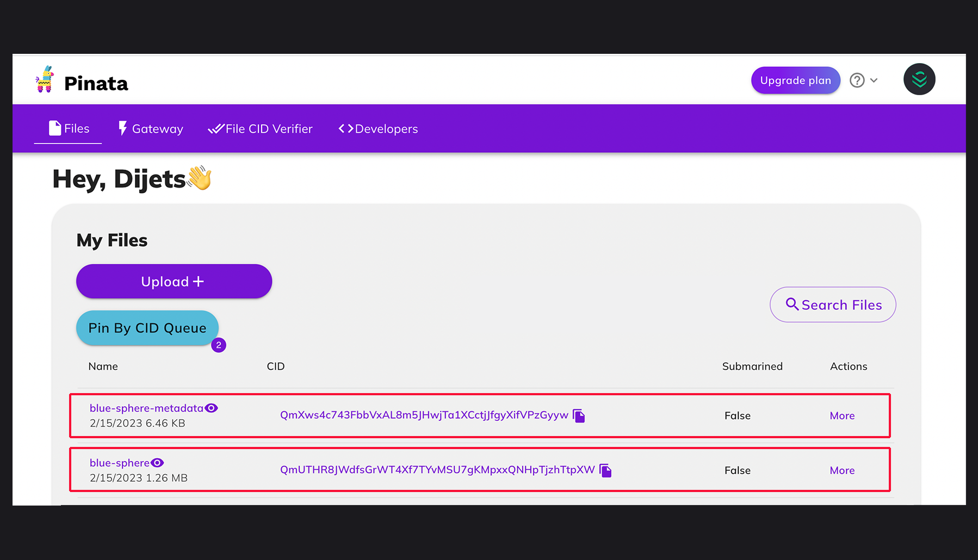Viewport: 978px width, 560px height.
Task: Go to the Developers tab
Action: point(379,129)
